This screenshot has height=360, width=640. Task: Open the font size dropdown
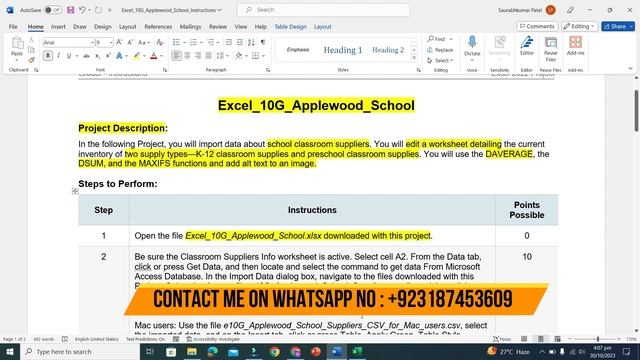coord(111,42)
